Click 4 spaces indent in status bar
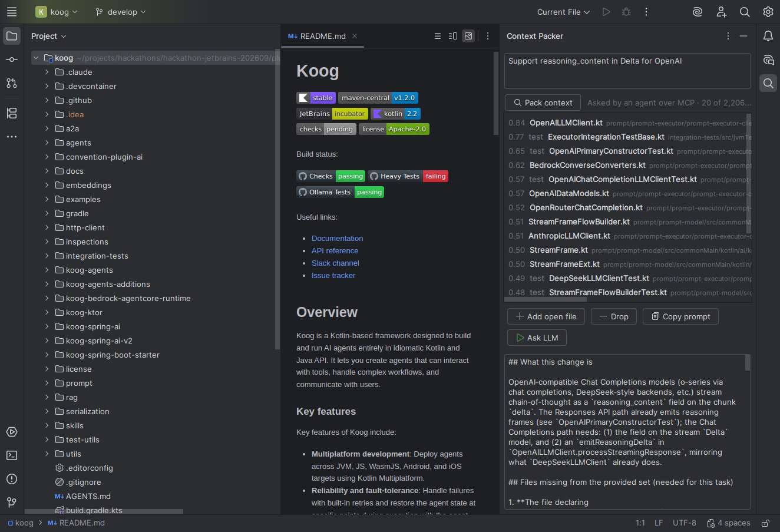The height and width of the screenshot is (532, 780). 729,523
